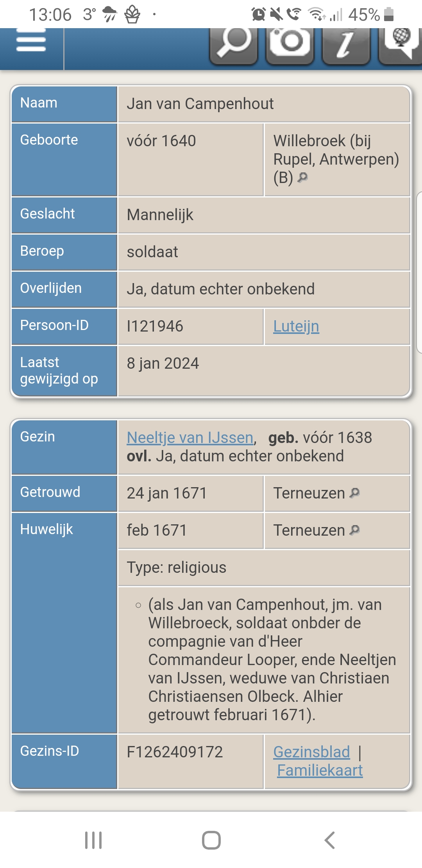Tap the Persoon-ID value I121946
422x868 pixels.
tap(155, 326)
